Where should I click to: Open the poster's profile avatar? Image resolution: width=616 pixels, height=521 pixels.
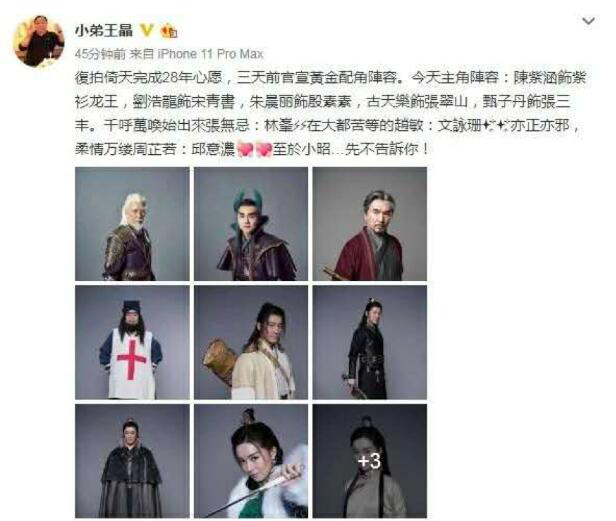(x=38, y=41)
